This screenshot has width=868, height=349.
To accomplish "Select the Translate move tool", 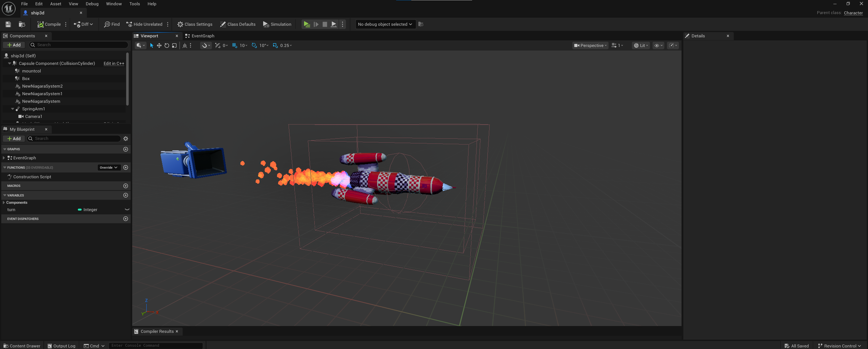I will coord(159,45).
